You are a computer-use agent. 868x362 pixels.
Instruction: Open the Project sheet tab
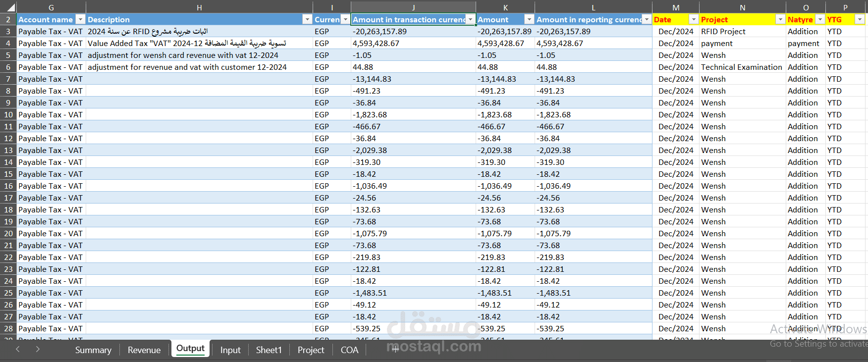tap(311, 350)
